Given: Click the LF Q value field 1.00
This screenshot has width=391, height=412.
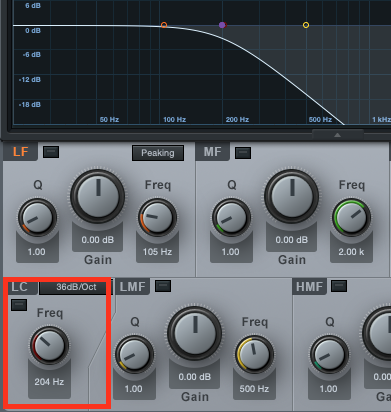Looking at the screenshot, I should click(x=37, y=252).
